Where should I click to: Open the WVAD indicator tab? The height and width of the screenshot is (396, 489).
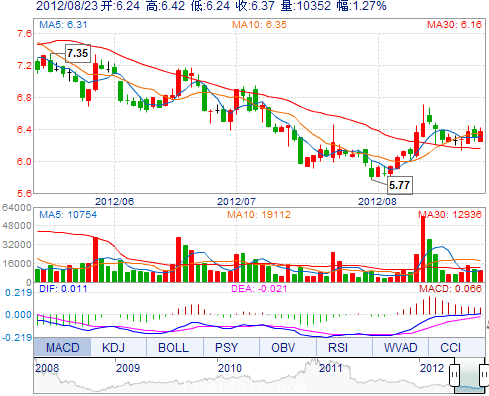click(400, 347)
